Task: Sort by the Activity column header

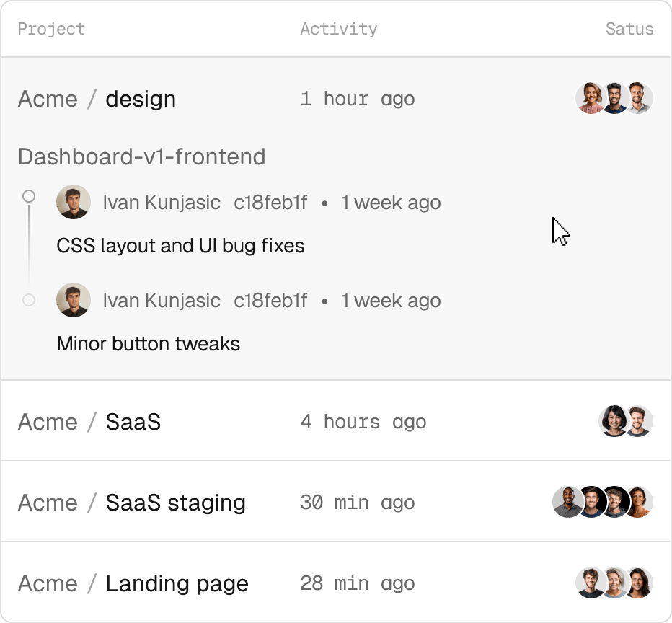Action: [338, 30]
